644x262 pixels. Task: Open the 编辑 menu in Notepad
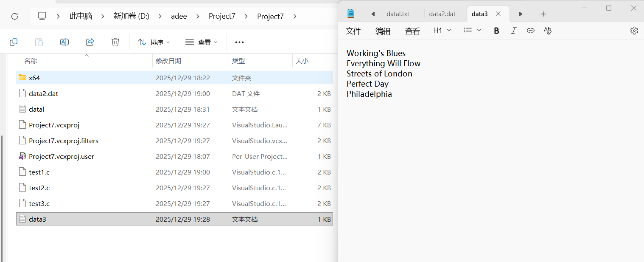coord(383,31)
